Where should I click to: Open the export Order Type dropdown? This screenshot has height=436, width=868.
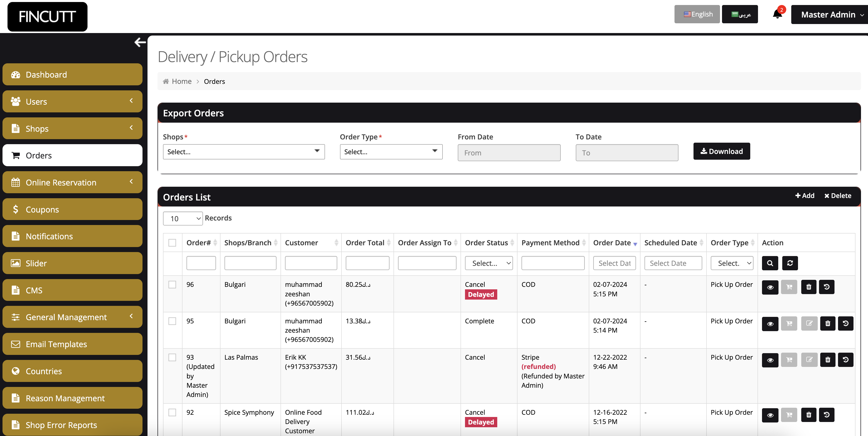pos(391,152)
